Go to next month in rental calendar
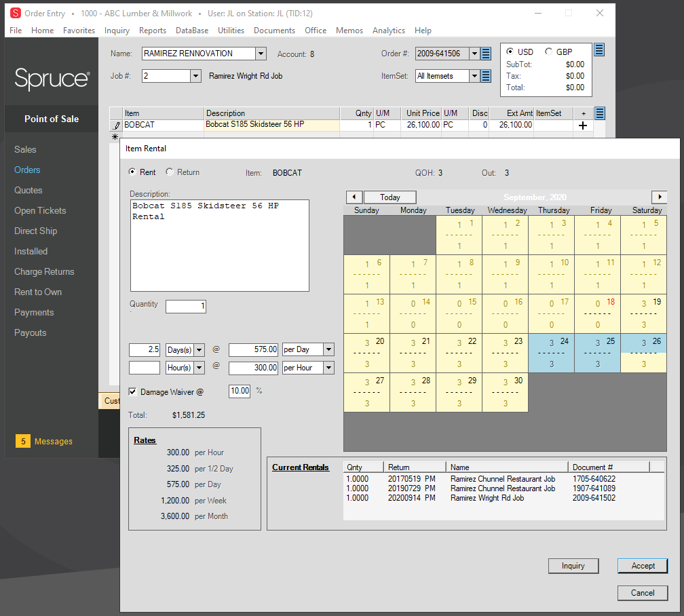Image resolution: width=684 pixels, height=616 pixels. [x=659, y=197]
